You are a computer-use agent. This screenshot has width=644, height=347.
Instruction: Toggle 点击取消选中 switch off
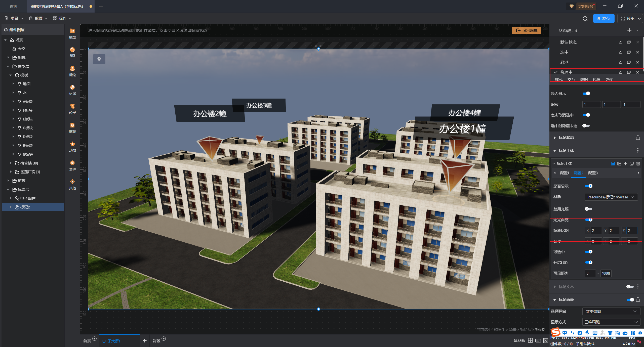[x=586, y=115]
